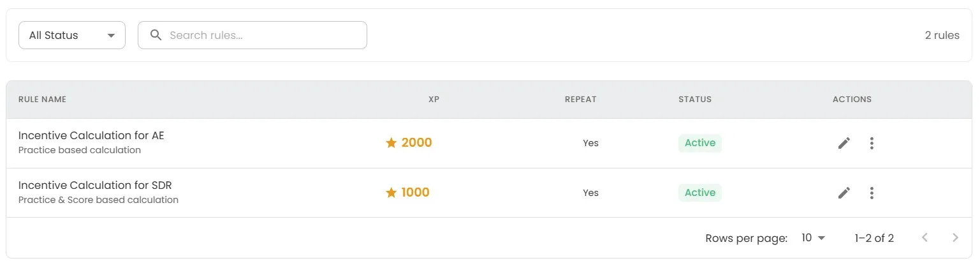The height and width of the screenshot is (270, 980).
Task: Click the Active status badge for AE rule
Action: pos(699,143)
